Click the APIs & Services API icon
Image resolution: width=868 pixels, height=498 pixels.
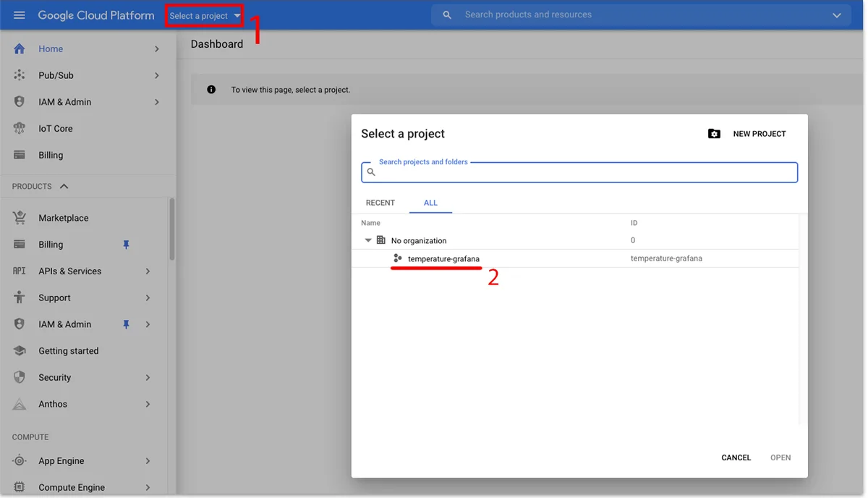point(20,271)
